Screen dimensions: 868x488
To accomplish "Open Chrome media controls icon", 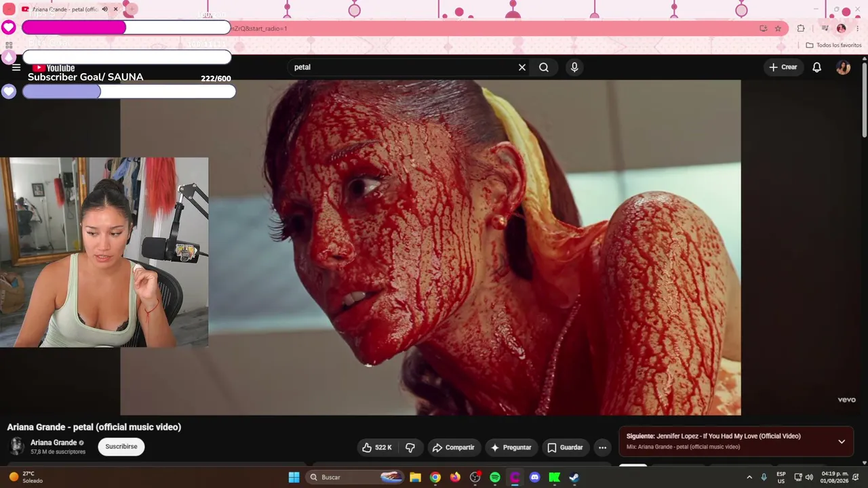I will pyautogui.click(x=825, y=28).
